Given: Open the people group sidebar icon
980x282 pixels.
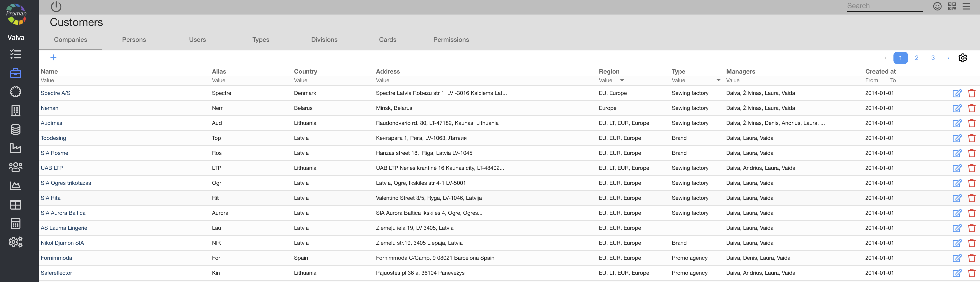Looking at the screenshot, I should tap(16, 167).
